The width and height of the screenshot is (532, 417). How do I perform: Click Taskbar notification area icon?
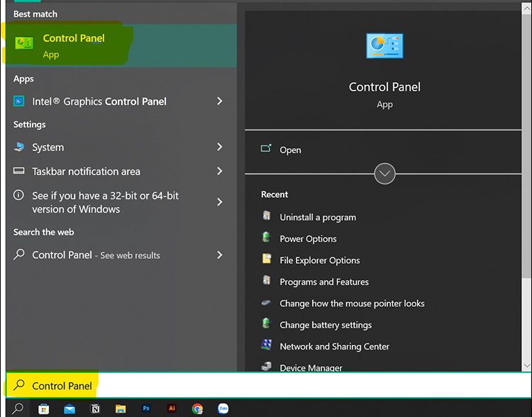[18, 171]
